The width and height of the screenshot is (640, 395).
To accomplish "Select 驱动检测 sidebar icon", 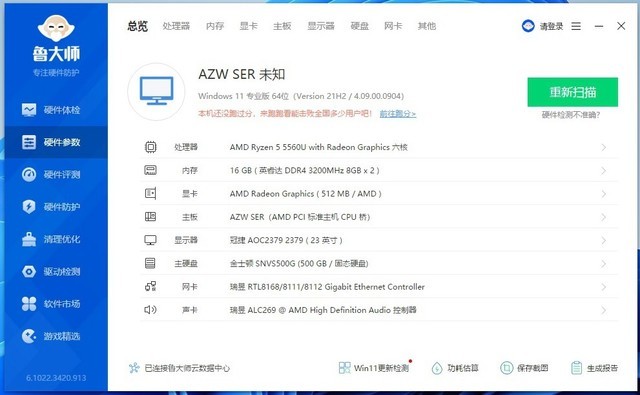I will click(29, 271).
